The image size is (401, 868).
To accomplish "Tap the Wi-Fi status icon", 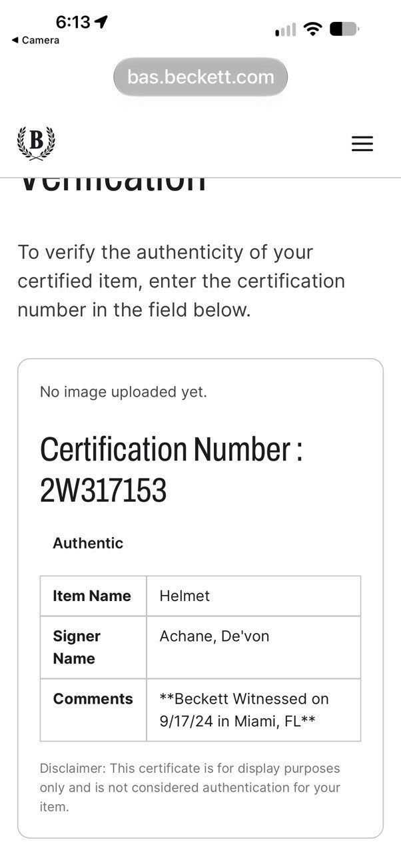I will point(312,29).
